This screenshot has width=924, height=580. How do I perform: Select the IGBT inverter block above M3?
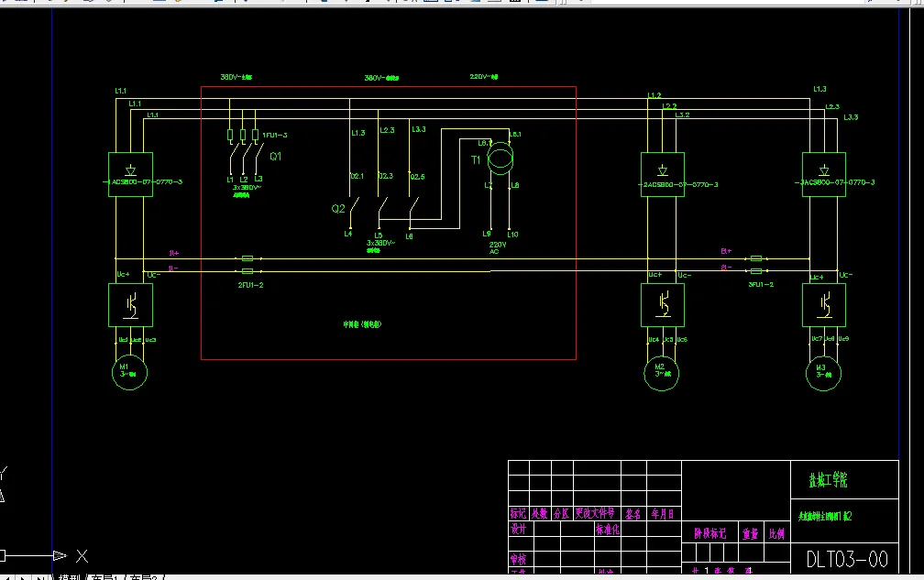pyautogui.click(x=824, y=305)
